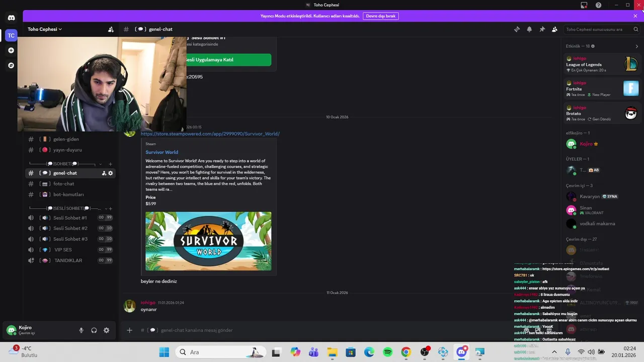
Task: Dismiss the purple streamer mode banner
Action: point(635,16)
